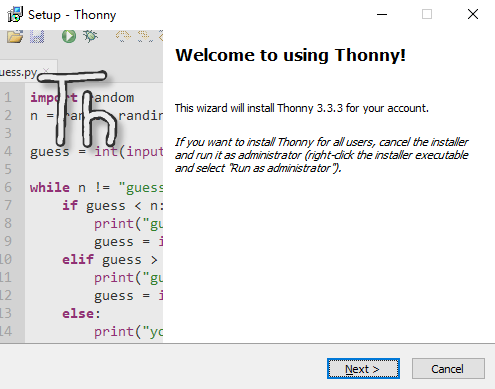Minimize the Setup - Thonny window
The height and width of the screenshot is (389, 495).
coord(382,14)
